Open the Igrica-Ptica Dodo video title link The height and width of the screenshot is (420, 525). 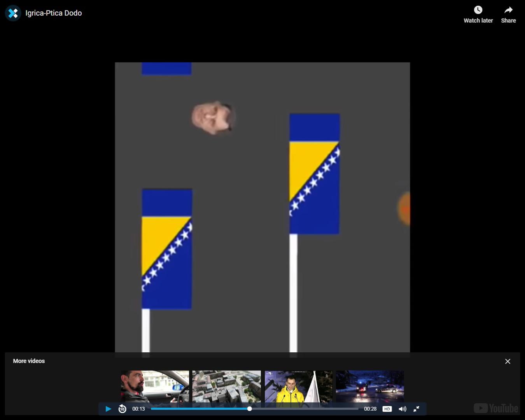point(53,13)
